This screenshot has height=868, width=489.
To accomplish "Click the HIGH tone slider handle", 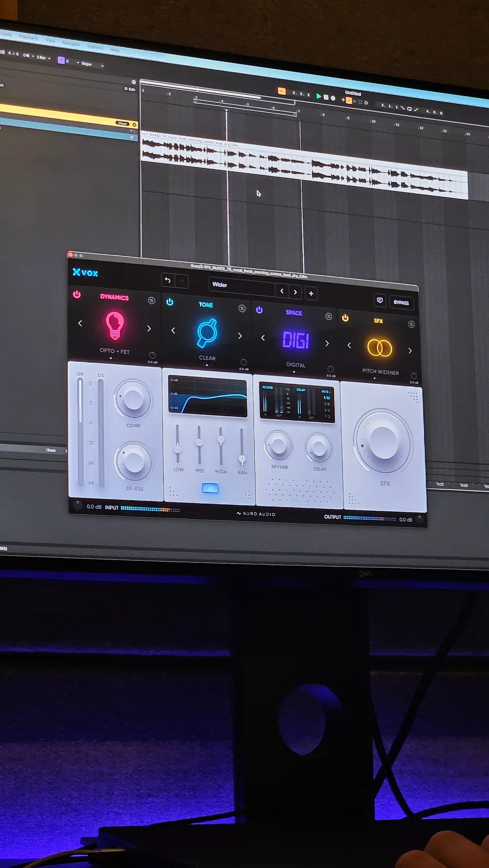I will tap(220, 440).
